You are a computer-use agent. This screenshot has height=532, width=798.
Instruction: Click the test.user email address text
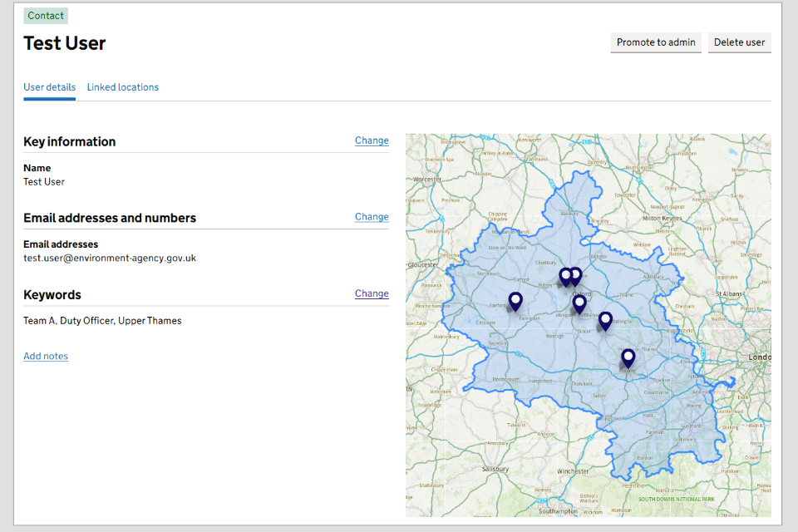point(110,259)
